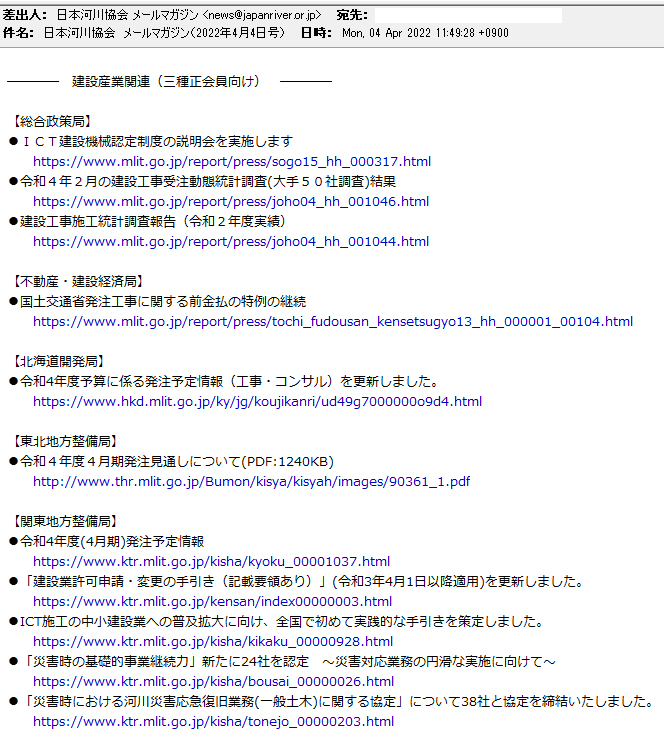Click the heading 建設産業関連(三種正会員向け)
Screen dimensions: 664x732
click(x=166, y=82)
